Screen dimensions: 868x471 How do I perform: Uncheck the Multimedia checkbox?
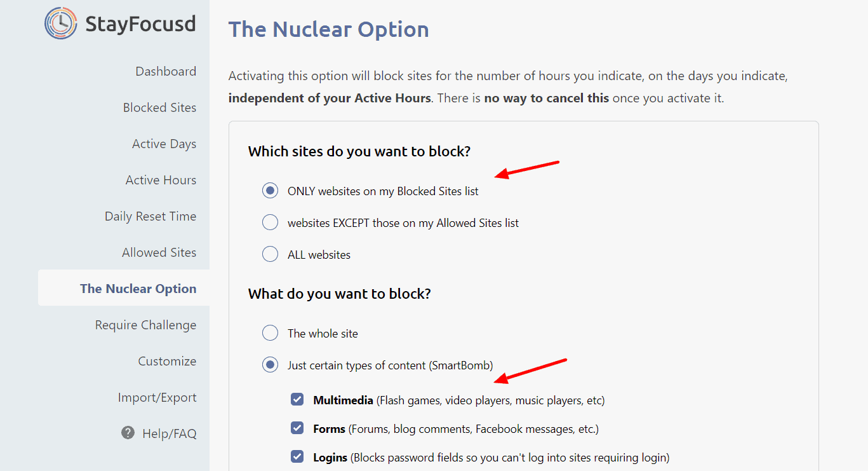coord(297,400)
